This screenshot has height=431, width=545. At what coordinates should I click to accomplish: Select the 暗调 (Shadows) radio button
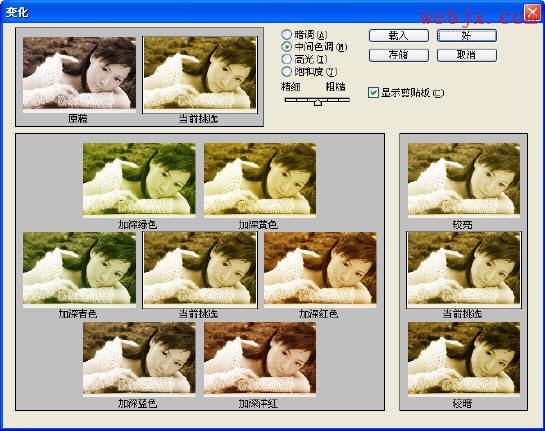[x=286, y=34]
